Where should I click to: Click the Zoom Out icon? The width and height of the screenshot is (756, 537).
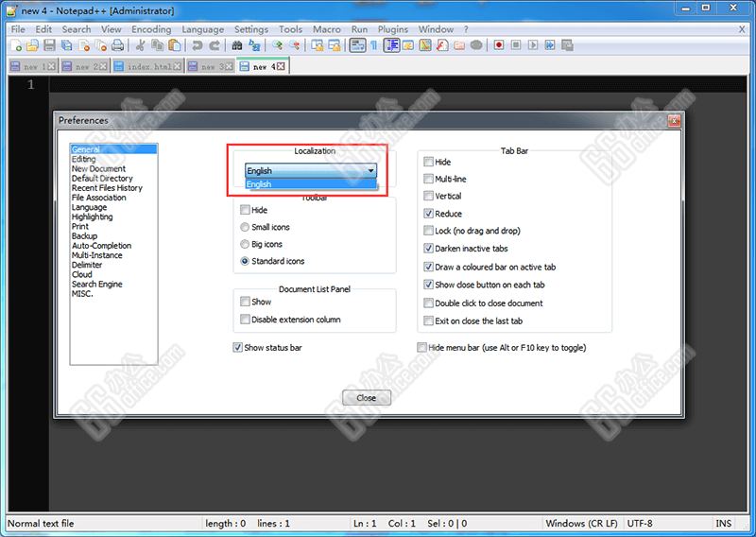point(294,45)
